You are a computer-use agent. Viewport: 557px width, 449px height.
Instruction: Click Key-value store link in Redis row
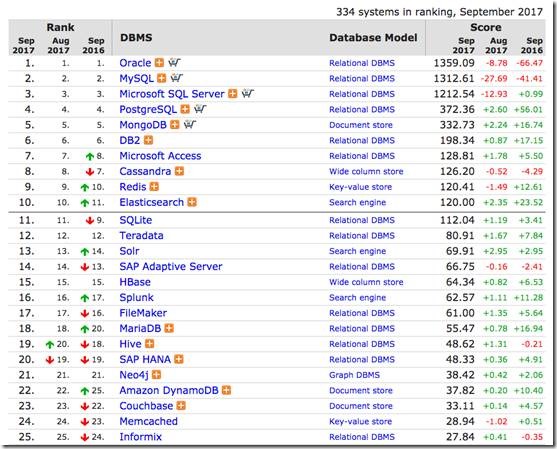pyautogui.click(x=361, y=187)
